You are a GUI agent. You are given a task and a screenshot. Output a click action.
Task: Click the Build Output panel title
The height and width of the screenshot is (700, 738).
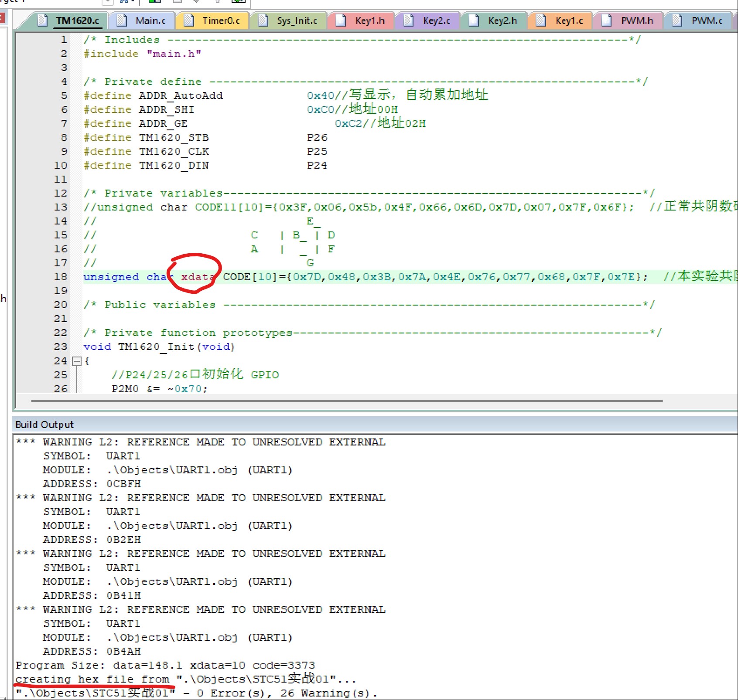point(44,425)
